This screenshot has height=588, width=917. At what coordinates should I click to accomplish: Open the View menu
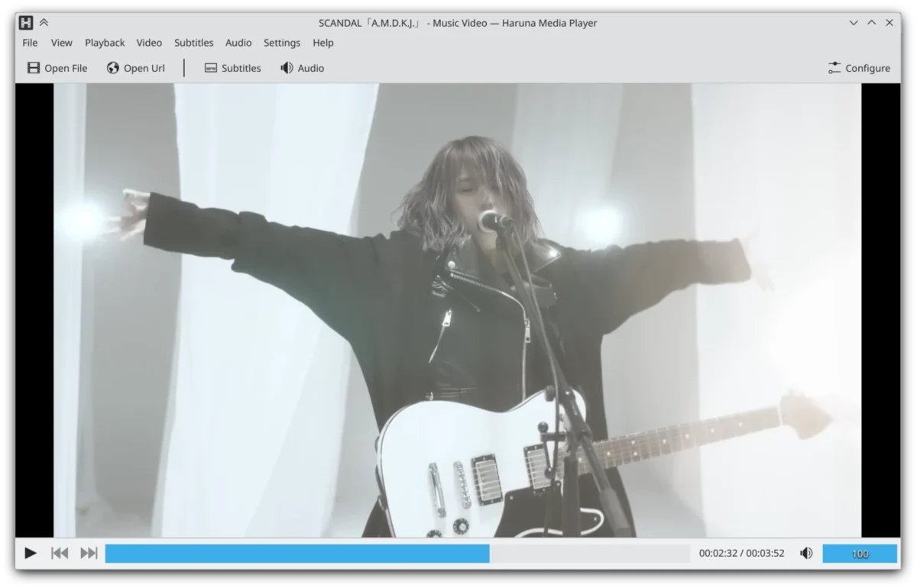(x=62, y=43)
